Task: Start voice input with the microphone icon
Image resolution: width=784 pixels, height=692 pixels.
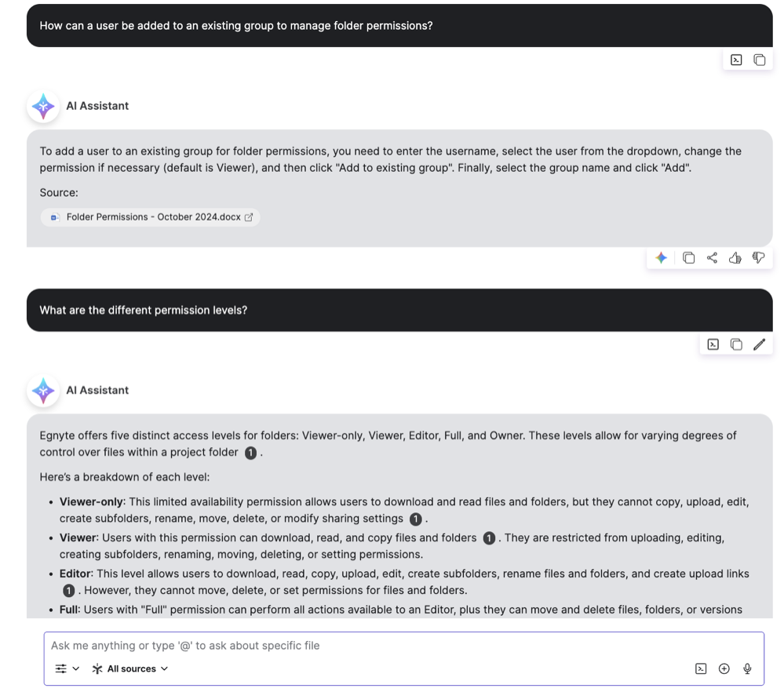Action: (x=747, y=668)
